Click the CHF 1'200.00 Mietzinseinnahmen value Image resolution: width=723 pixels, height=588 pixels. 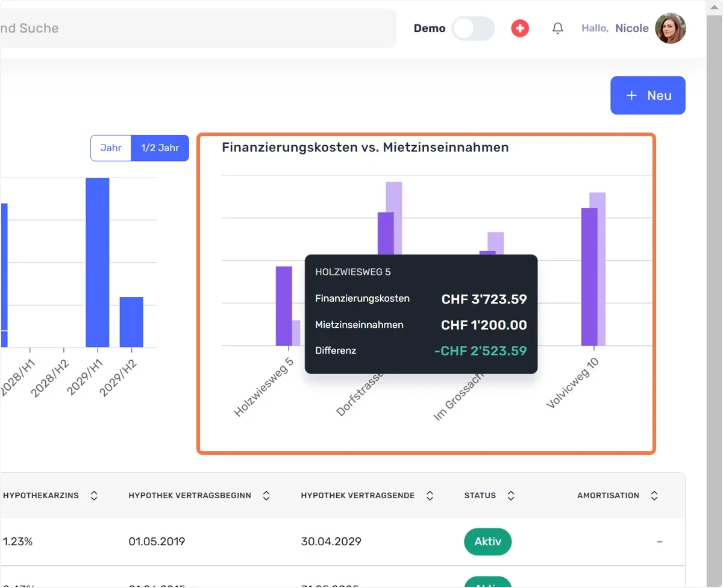pyautogui.click(x=484, y=325)
